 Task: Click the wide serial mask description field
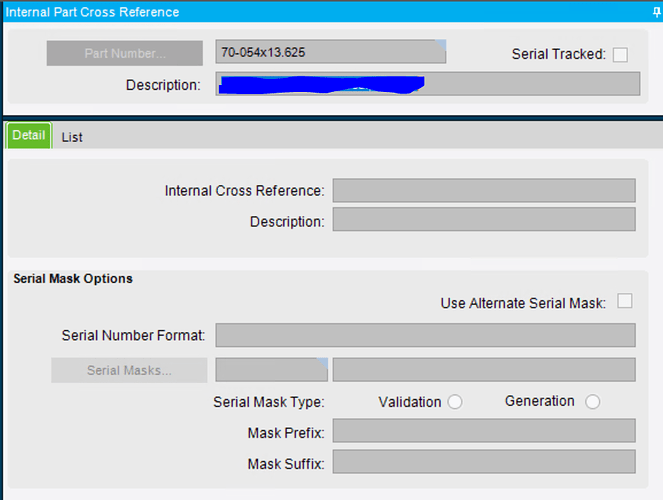(484, 370)
